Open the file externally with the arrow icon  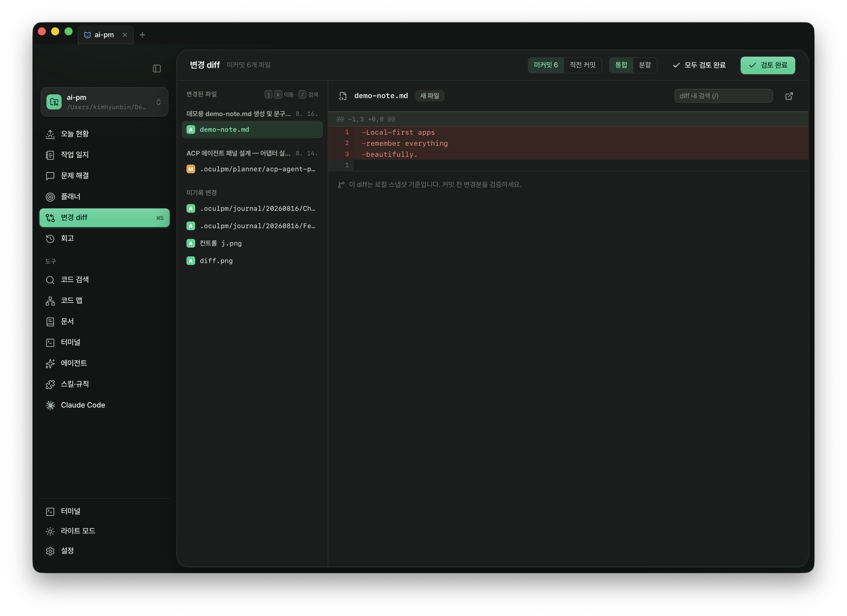pyautogui.click(x=789, y=96)
